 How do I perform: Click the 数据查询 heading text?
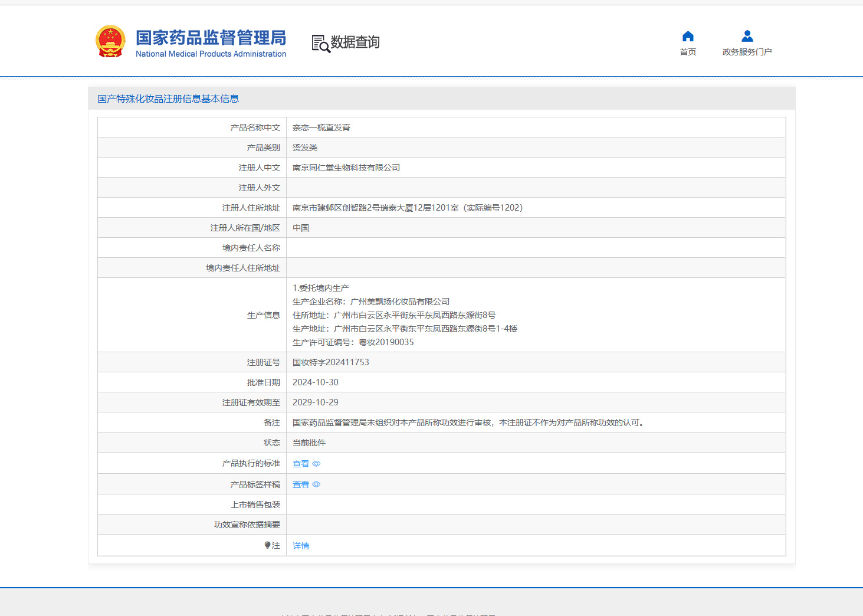click(355, 42)
